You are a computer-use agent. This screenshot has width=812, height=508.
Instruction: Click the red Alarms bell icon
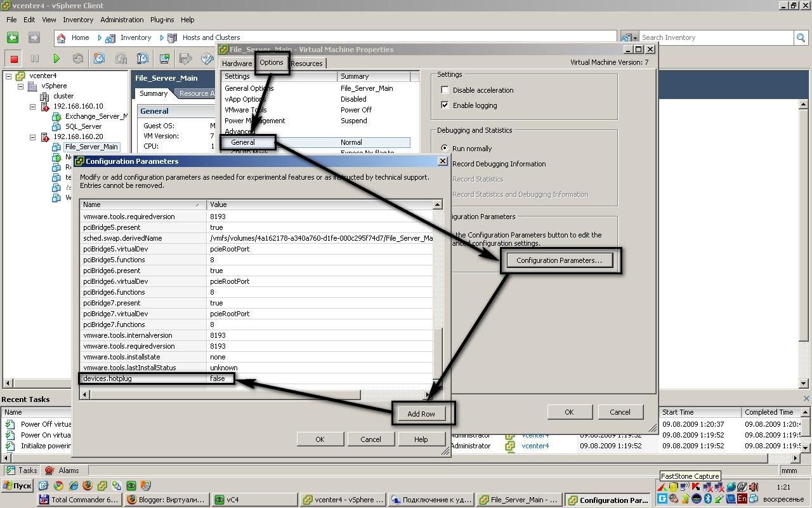(x=49, y=471)
